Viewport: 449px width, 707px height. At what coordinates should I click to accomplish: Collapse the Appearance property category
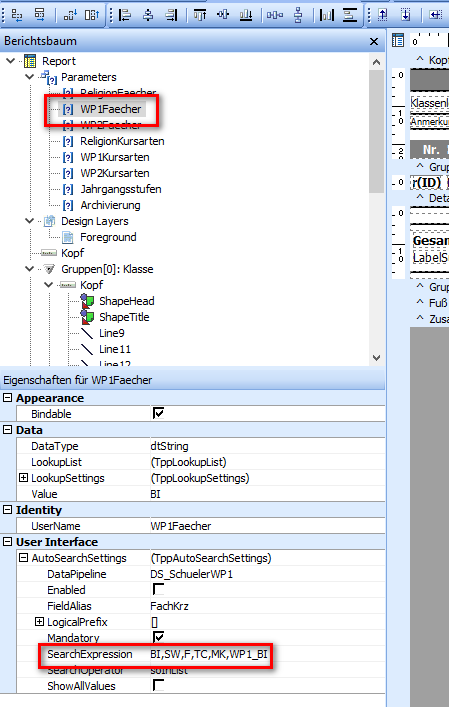pos(8,398)
